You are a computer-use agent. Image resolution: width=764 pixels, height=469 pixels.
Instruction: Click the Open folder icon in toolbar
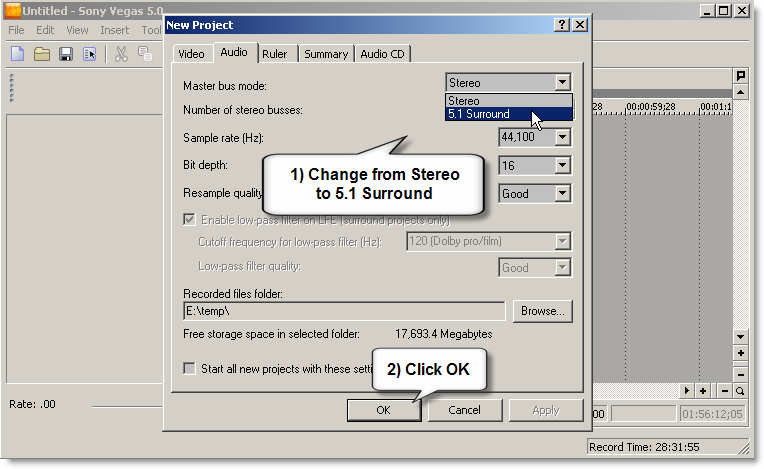point(41,54)
